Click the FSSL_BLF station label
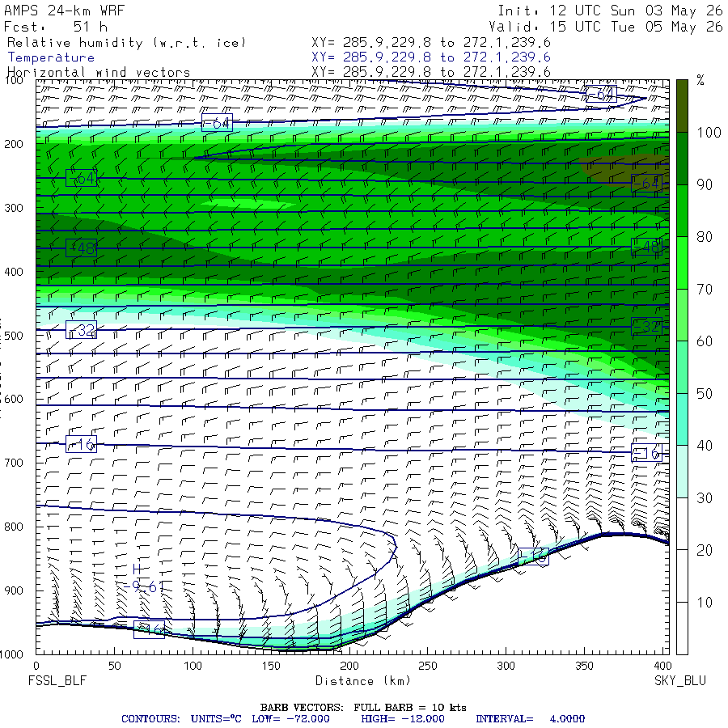This screenshot has height=728, width=728. [x=57, y=680]
